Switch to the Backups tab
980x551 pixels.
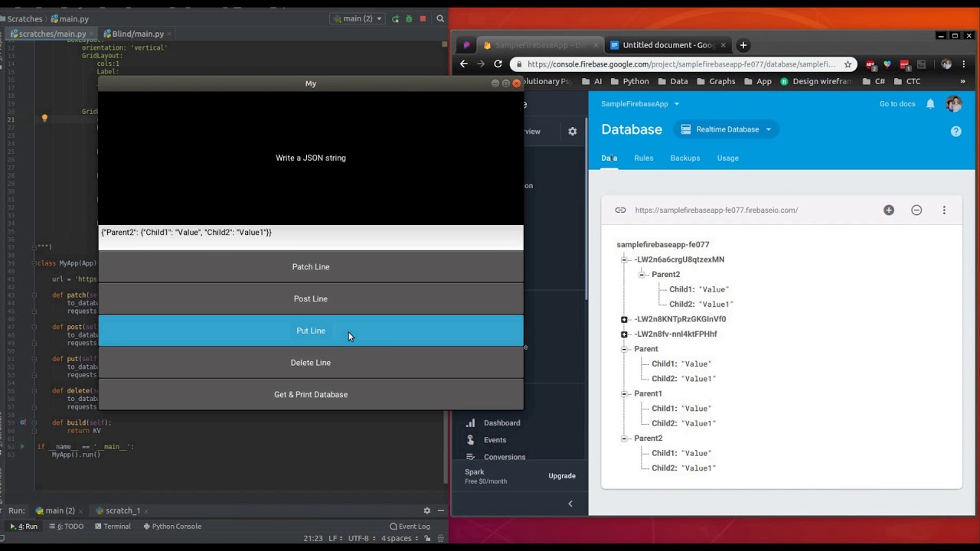point(685,158)
